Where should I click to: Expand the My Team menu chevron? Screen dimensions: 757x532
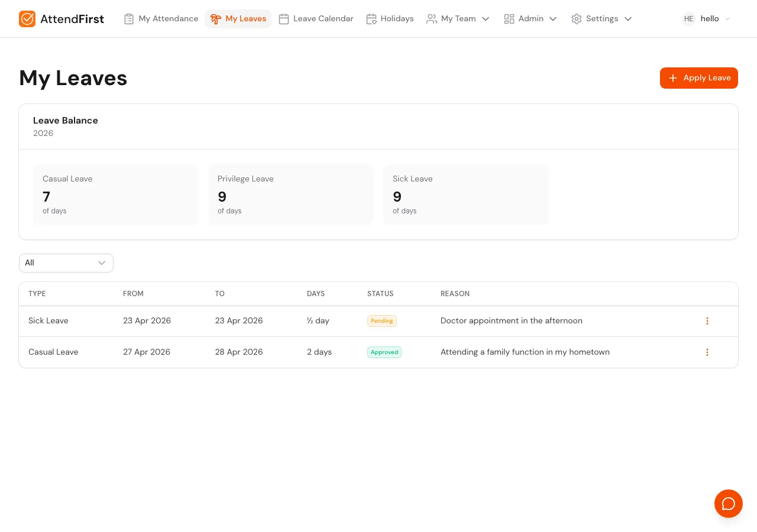pos(486,18)
